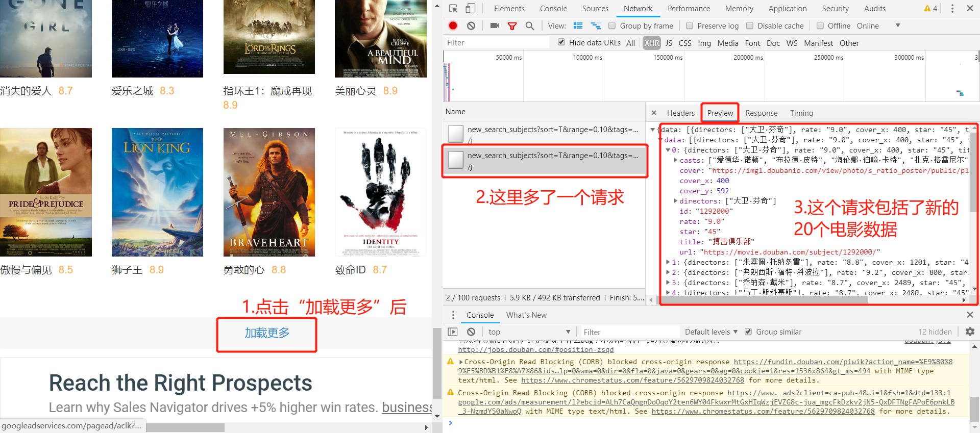This screenshot has height=433, width=980.
Task: Open network search magnifier icon
Action: pos(530,26)
